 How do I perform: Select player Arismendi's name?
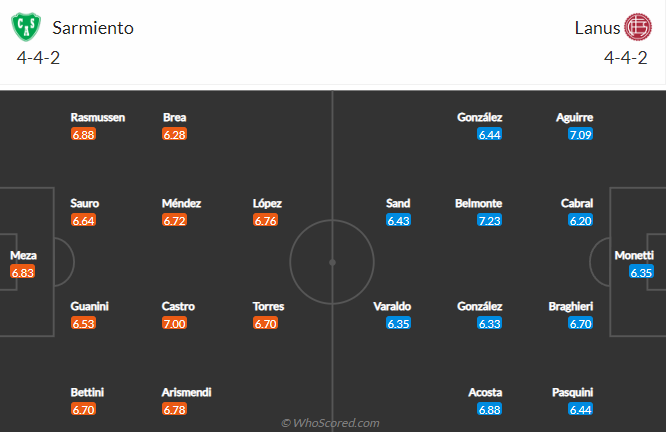point(187,392)
